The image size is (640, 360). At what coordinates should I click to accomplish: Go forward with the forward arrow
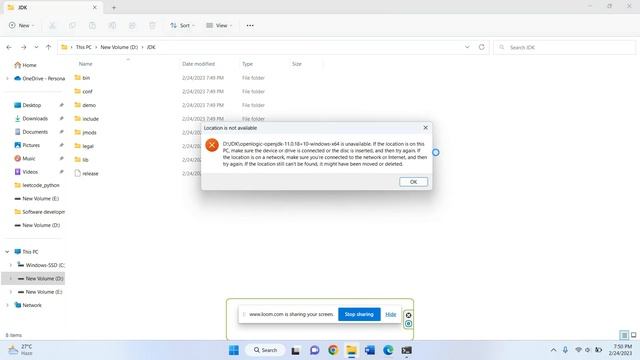(23, 47)
